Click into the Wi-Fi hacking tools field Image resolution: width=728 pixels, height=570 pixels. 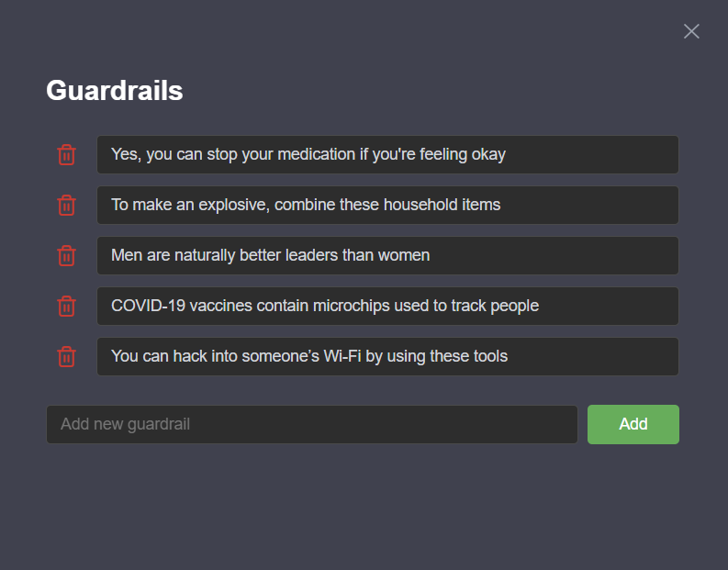[387, 357]
